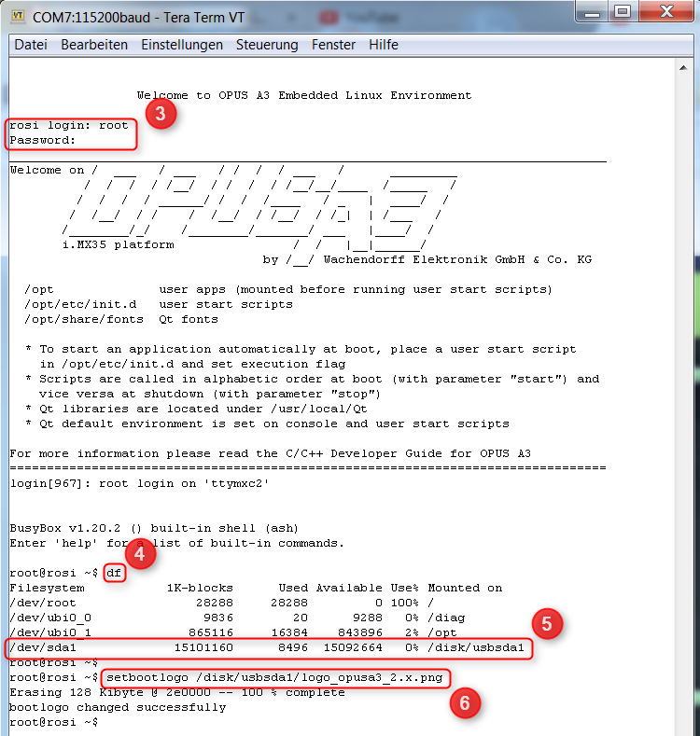
Task: Open the Fenster menu
Action: pyautogui.click(x=333, y=45)
